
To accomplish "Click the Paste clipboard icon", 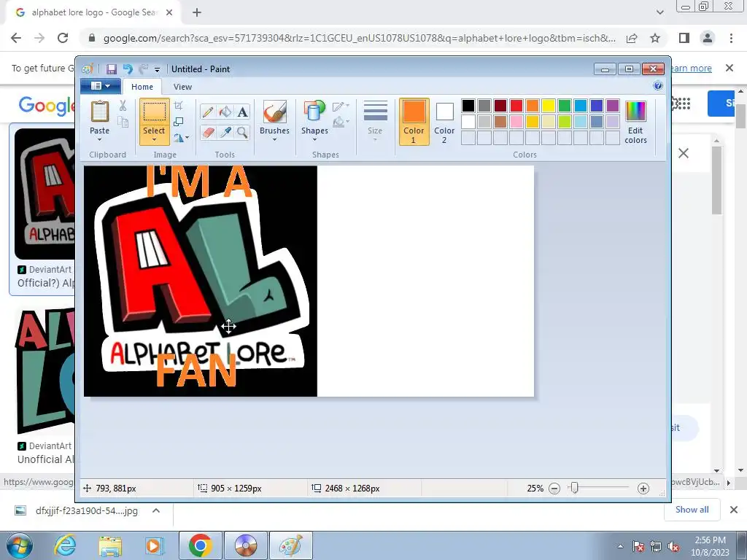I will coord(99,112).
